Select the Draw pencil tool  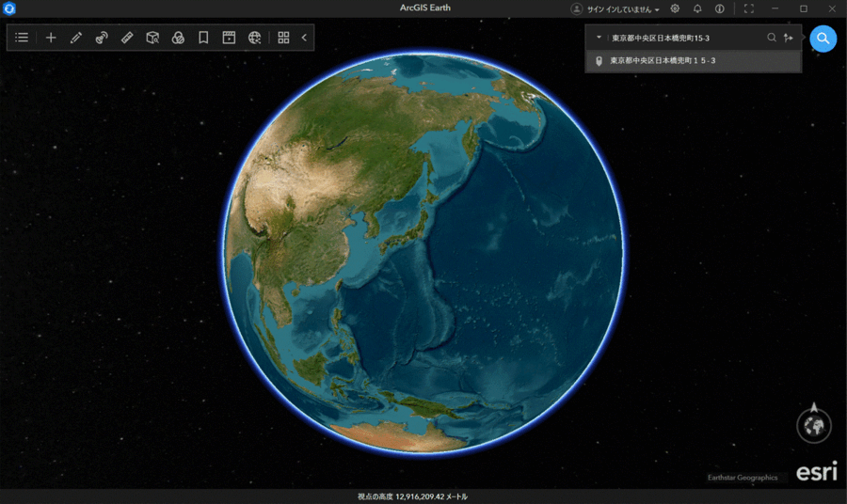(76, 38)
